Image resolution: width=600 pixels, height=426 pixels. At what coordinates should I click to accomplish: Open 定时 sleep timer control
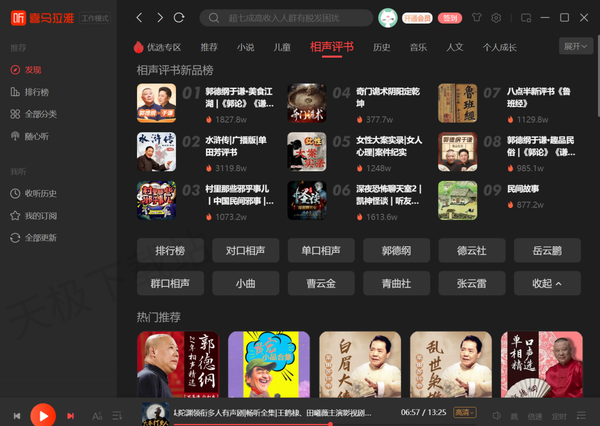(x=559, y=416)
